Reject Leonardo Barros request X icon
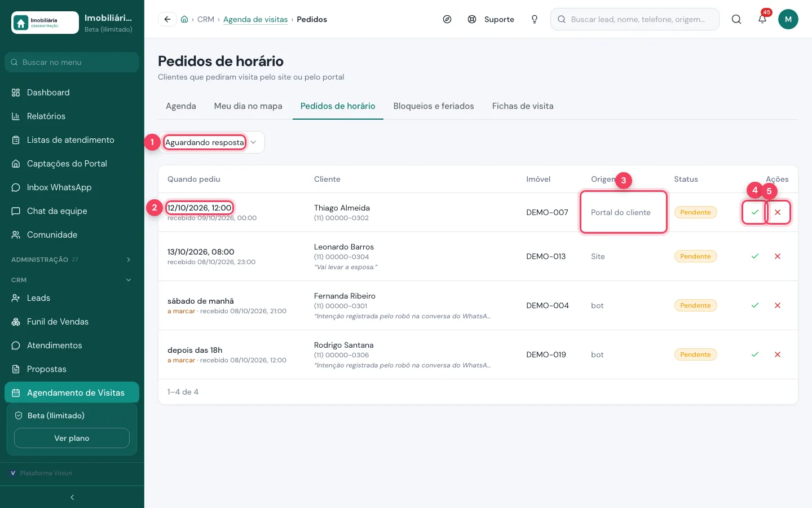Screen dimensions: 812x508 point(778,256)
